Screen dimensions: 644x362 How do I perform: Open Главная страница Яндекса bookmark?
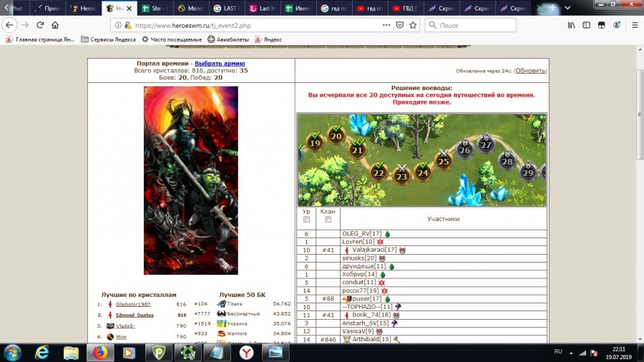click(x=40, y=39)
